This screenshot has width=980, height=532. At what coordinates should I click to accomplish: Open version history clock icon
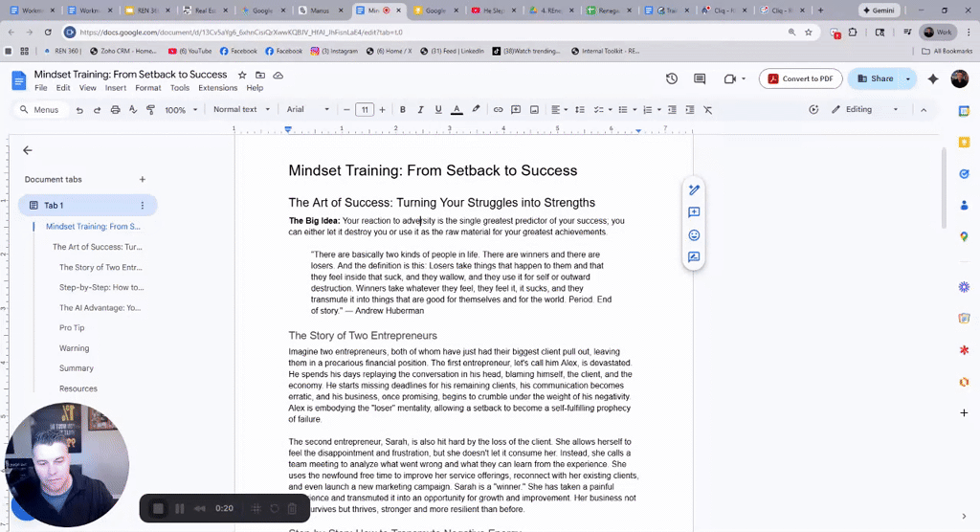[671, 78]
